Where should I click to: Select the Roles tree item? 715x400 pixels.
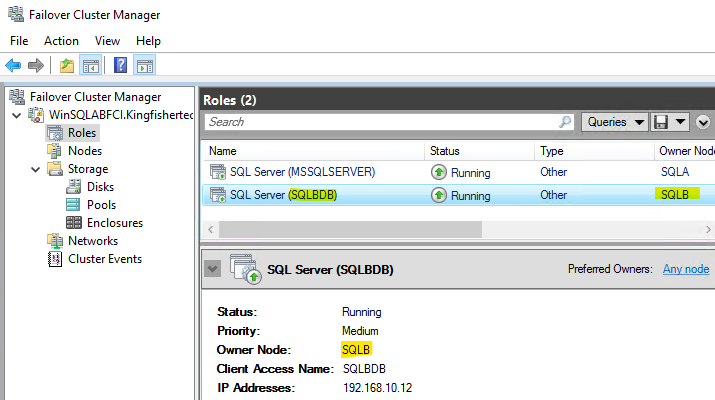pyautogui.click(x=82, y=133)
